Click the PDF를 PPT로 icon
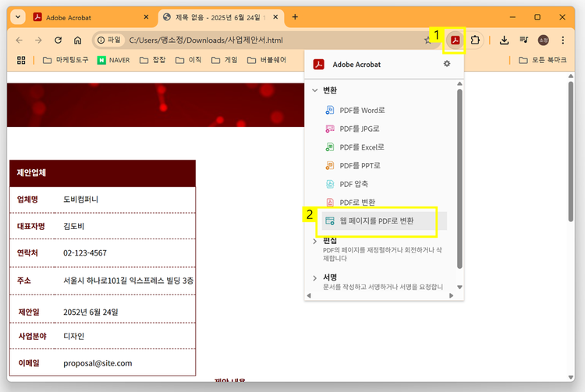The height and width of the screenshot is (392, 585). 330,165
